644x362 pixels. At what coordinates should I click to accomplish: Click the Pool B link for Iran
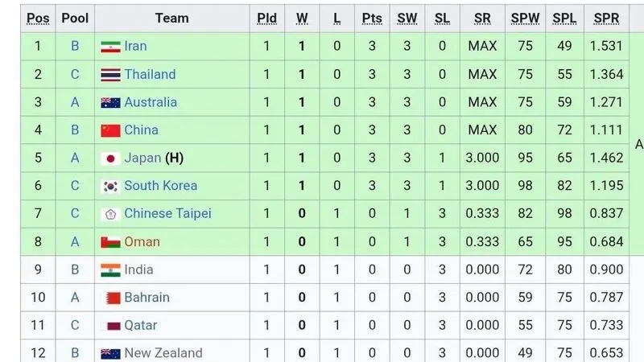[75, 46]
